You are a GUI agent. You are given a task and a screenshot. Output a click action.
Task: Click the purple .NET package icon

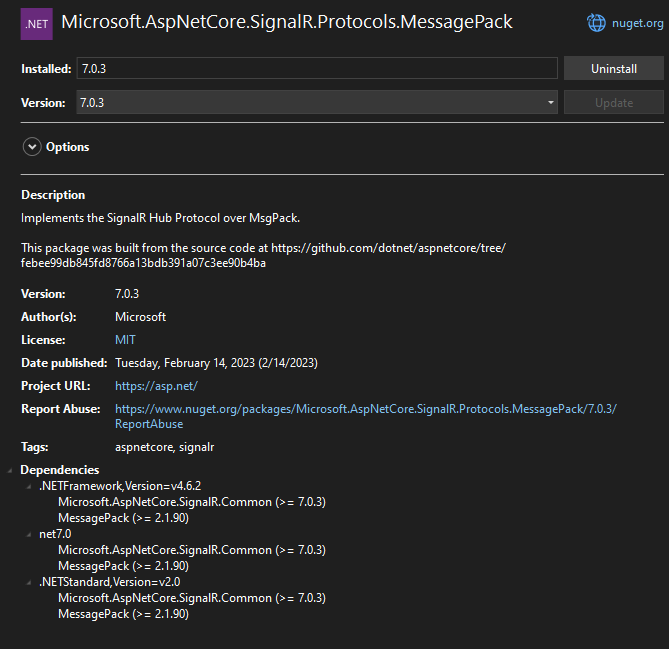click(37, 24)
